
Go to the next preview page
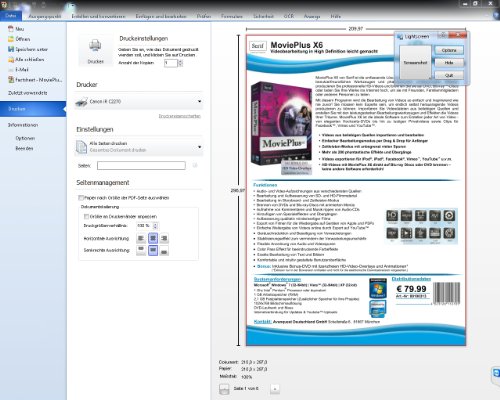pos(275,389)
